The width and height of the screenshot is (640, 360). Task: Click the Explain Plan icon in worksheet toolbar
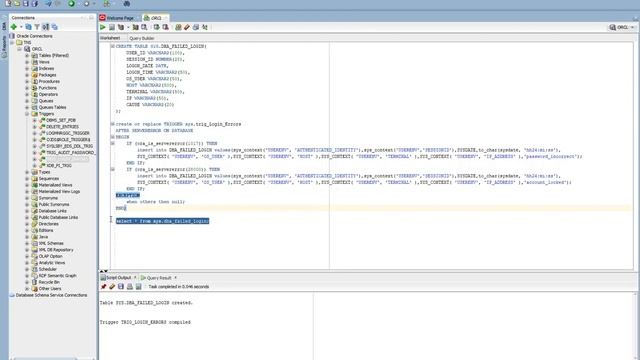tap(121, 27)
